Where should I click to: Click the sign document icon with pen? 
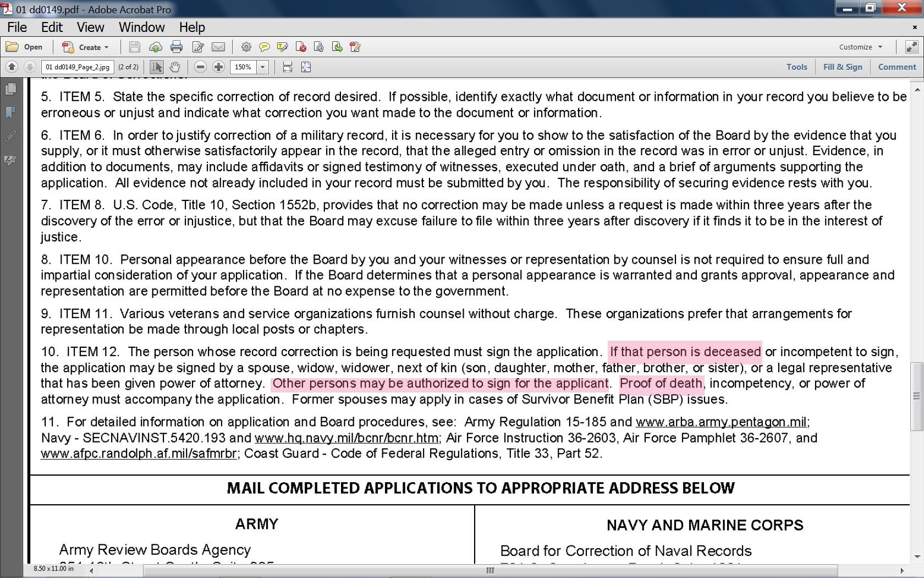[355, 47]
